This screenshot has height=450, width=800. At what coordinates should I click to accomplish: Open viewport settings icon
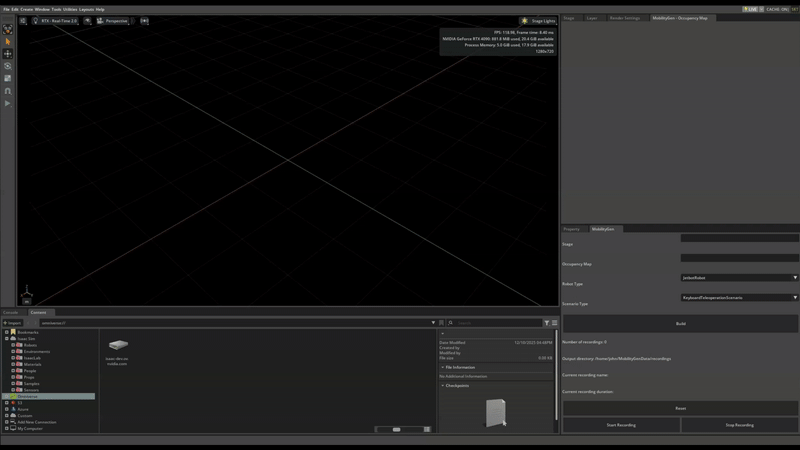click(21, 20)
